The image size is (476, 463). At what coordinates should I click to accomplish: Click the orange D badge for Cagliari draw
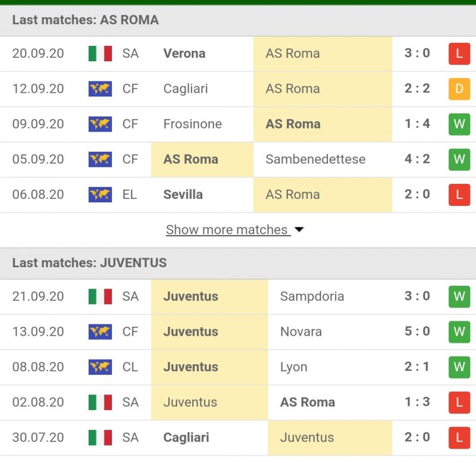coord(459,89)
